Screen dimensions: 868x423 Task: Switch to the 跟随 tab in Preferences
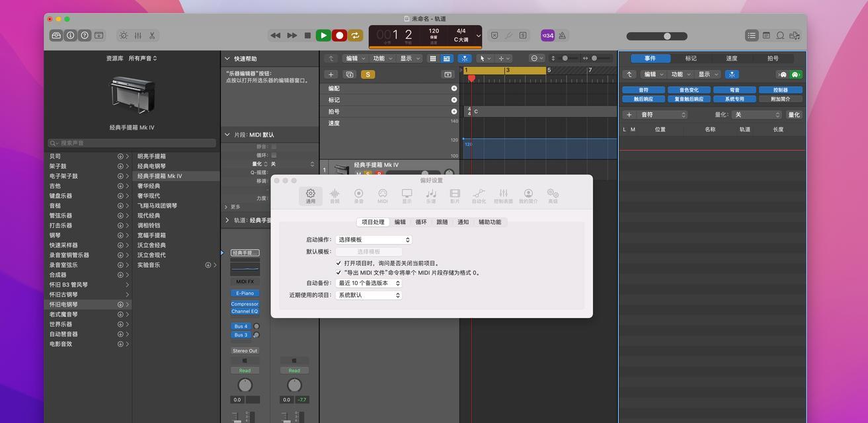pyautogui.click(x=442, y=222)
